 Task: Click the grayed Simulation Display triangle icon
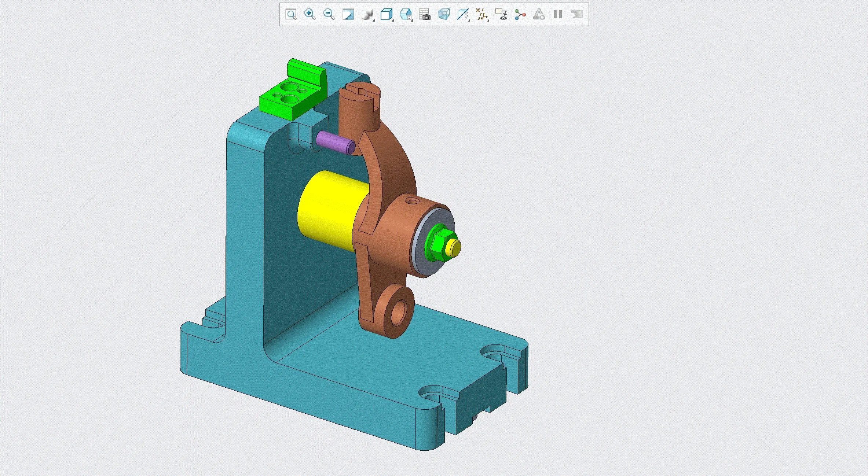[539, 15]
